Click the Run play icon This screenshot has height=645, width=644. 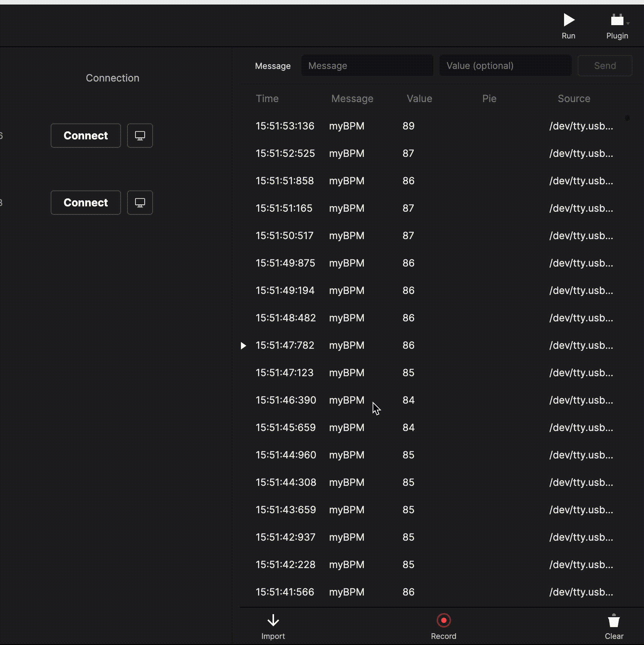point(569,20)
